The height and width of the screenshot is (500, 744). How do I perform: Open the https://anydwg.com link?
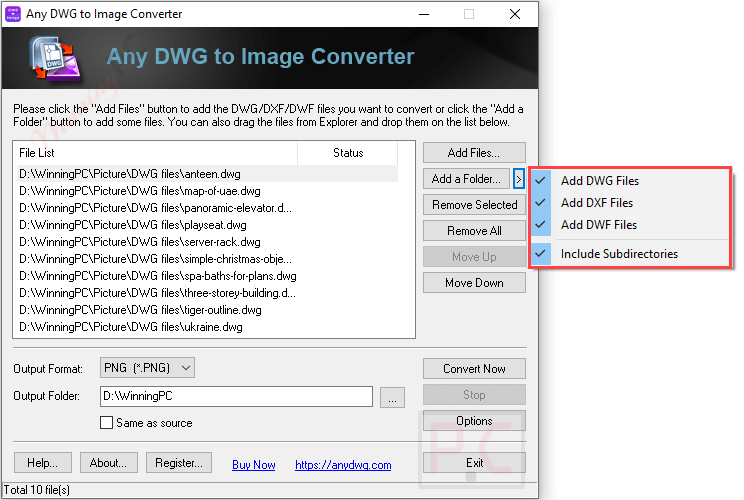[x=343, y=465]
